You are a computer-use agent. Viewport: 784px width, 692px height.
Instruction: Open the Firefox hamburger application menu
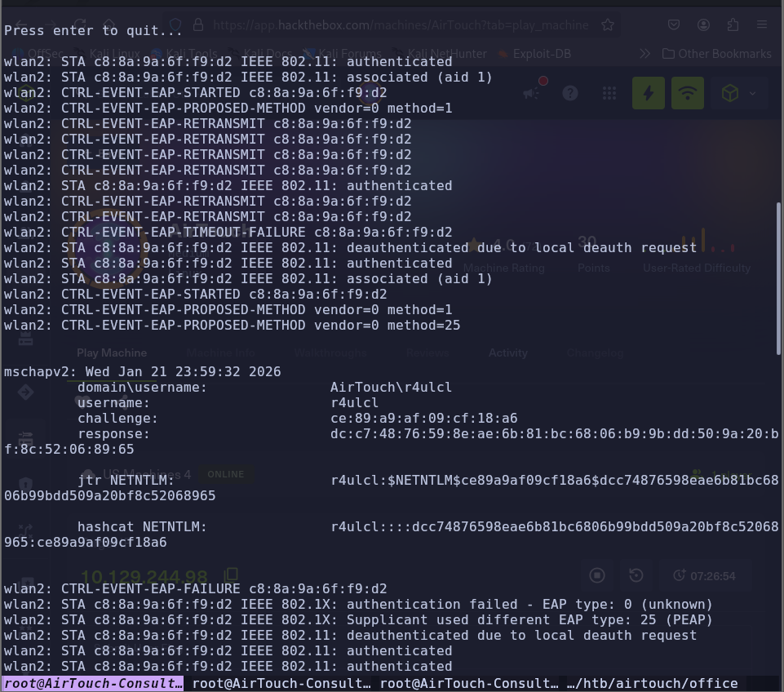click(x=761, y=25)
